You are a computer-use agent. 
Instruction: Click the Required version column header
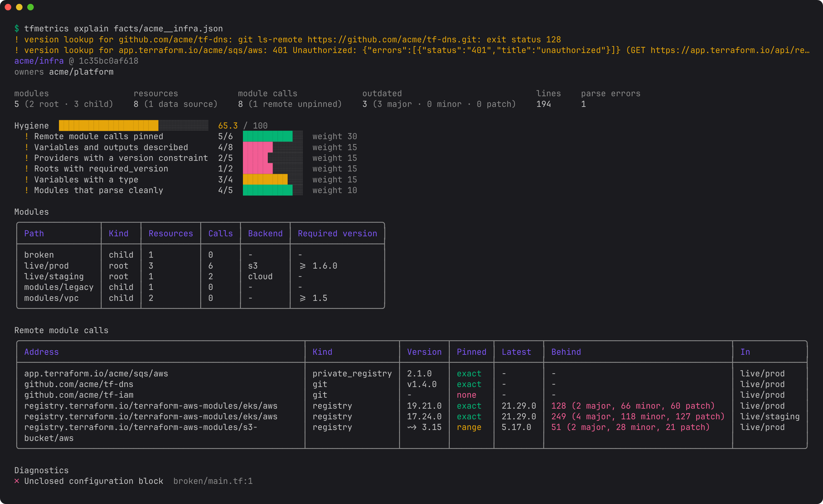[x=337, y=233]
